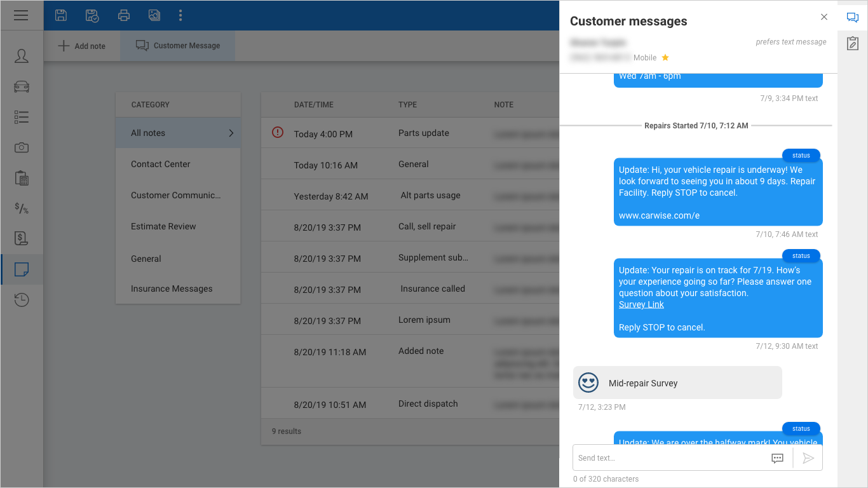The height and width of the screenshot is (488, 868).
Task: Select the Today 10:16 AM General row
Action: (x=410, y=164)
